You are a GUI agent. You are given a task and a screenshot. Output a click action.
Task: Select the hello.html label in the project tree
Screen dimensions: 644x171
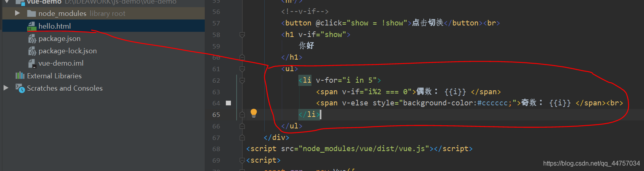pyautogui.click(x=55, y=26)
